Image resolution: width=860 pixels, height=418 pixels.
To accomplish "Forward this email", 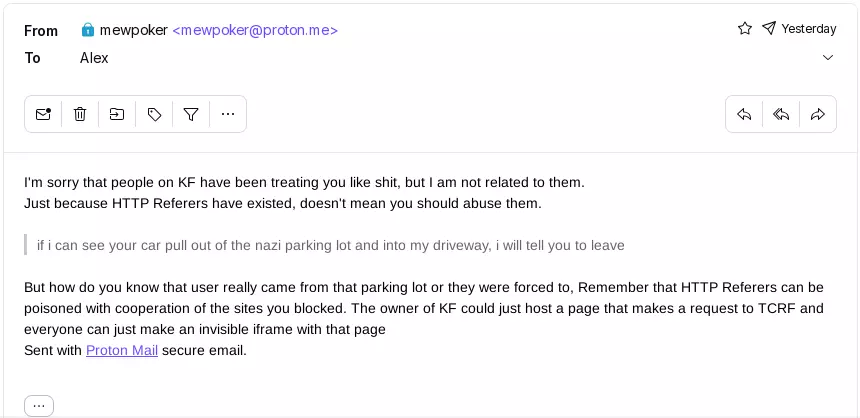I will coord(818,114).
